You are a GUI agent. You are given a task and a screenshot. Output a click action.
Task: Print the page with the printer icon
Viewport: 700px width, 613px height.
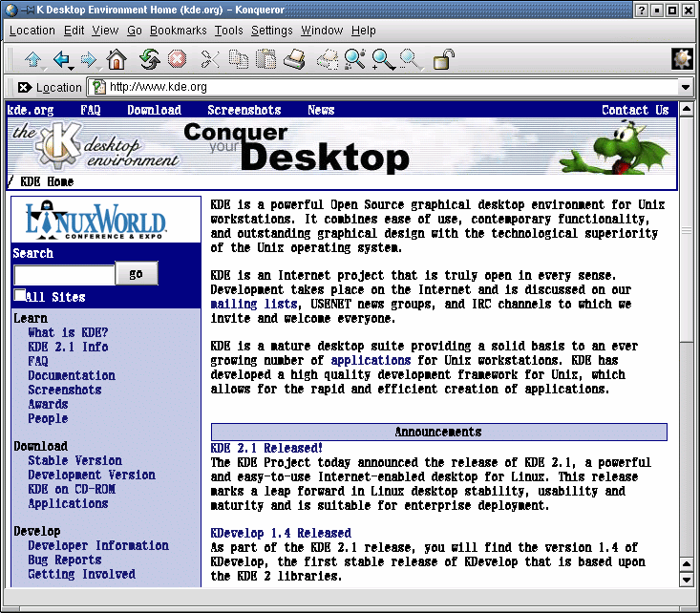(295, 59)
